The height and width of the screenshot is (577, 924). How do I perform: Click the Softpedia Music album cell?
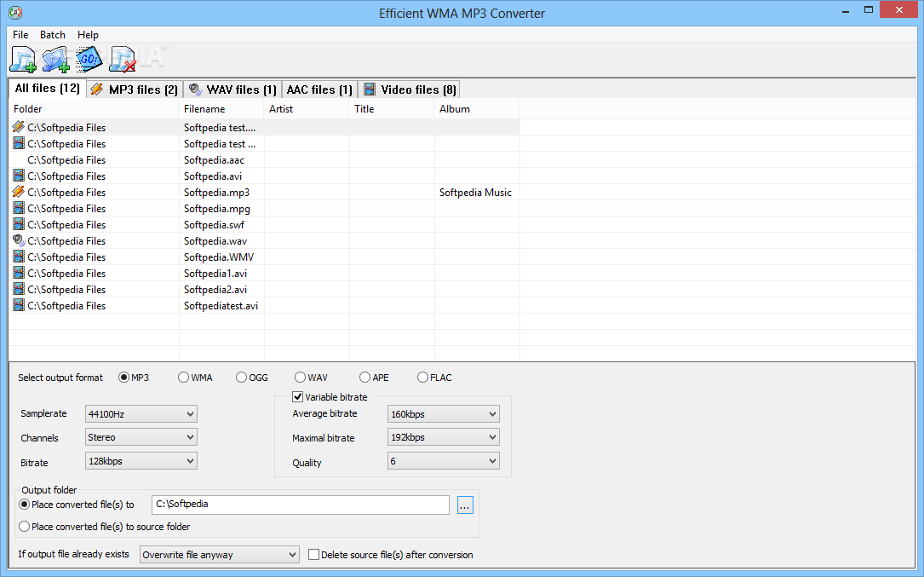coord(475,193)
